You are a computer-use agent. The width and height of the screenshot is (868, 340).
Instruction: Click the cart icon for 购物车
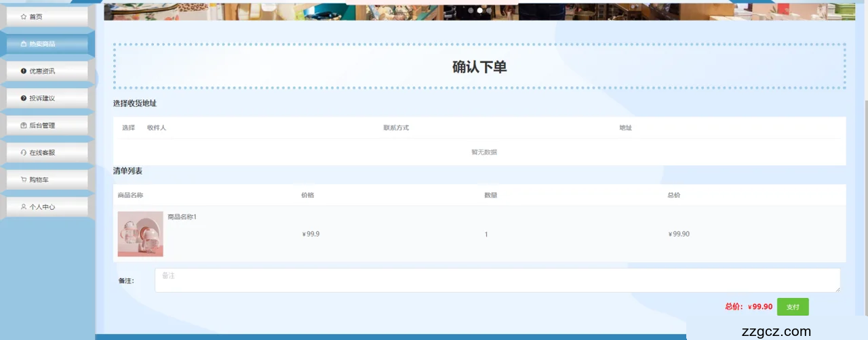point(24,179)
